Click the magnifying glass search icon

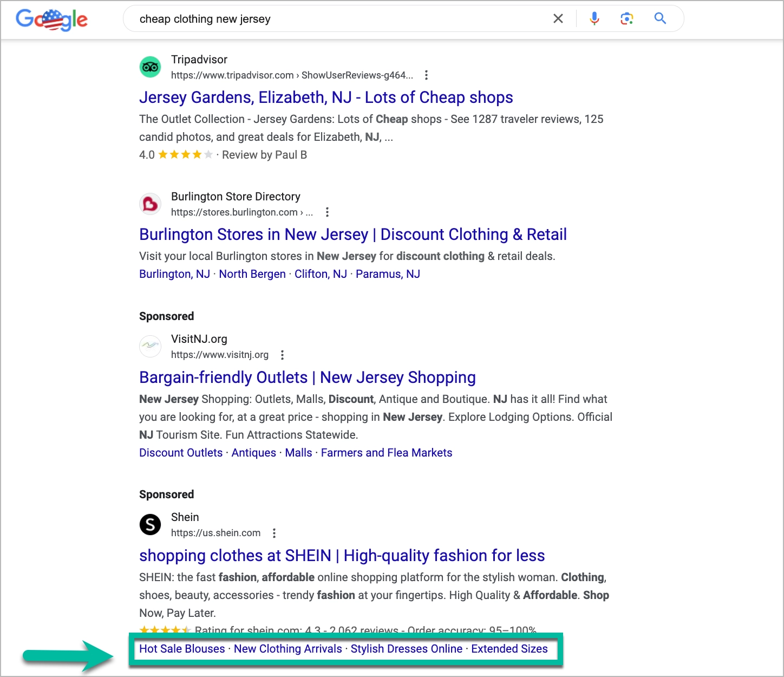point(660,18)
